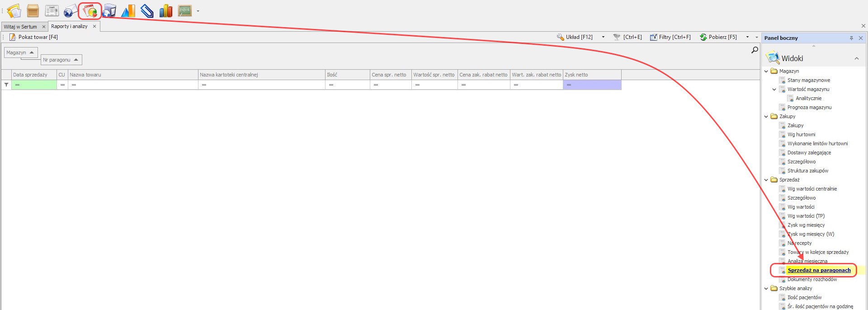Screen dimensions: 868x310
Task: Click the funnel filter [Ctrl+E] button
Action: (x=627, y=37)
